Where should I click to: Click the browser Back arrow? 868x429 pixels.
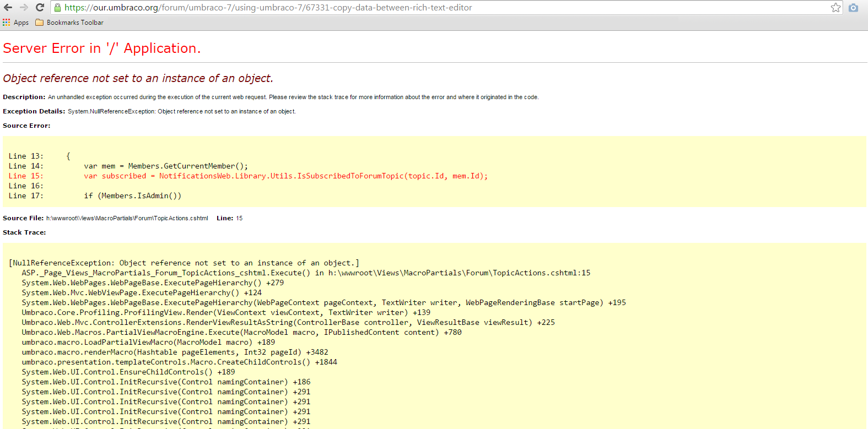tap(8, 8)
